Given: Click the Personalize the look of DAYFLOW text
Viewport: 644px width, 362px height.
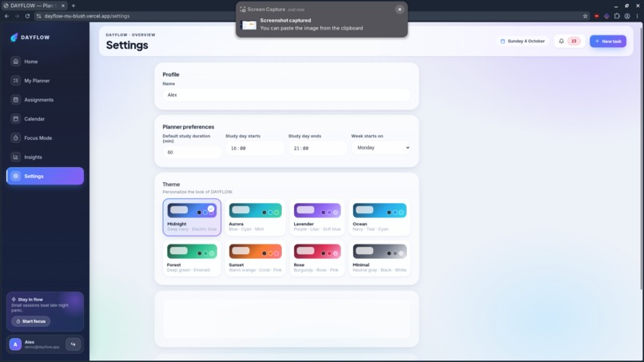Looking at the screenshot, I should 197,192.
